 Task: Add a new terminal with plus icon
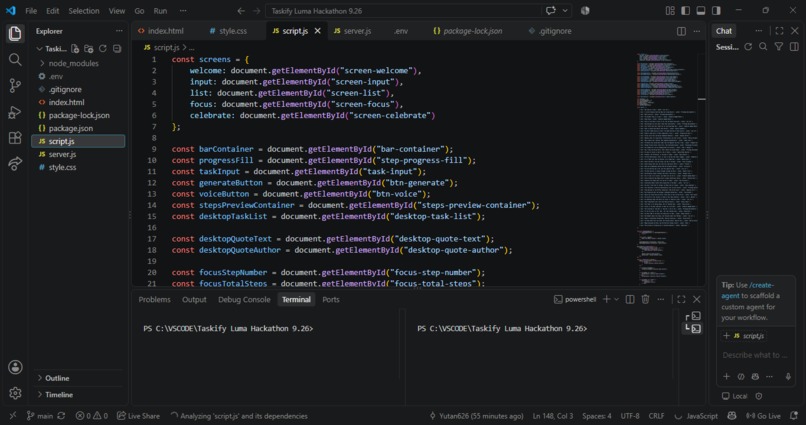606,299
